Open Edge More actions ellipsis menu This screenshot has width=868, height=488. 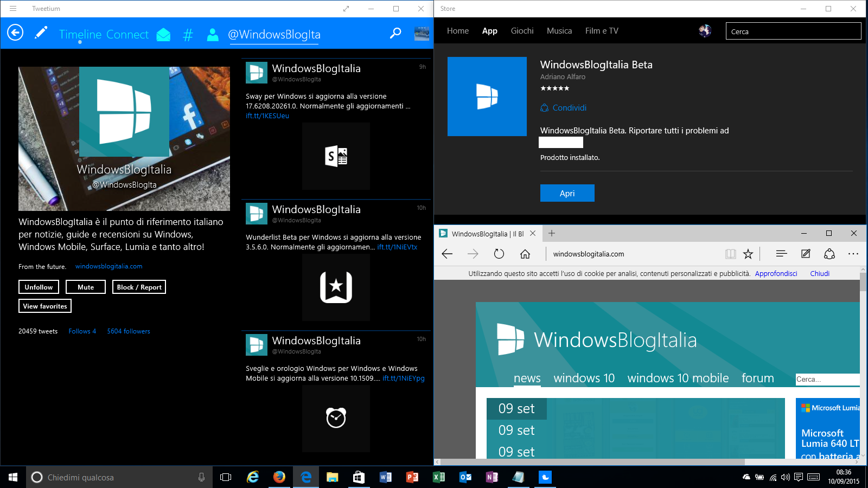tap(853, 254)
